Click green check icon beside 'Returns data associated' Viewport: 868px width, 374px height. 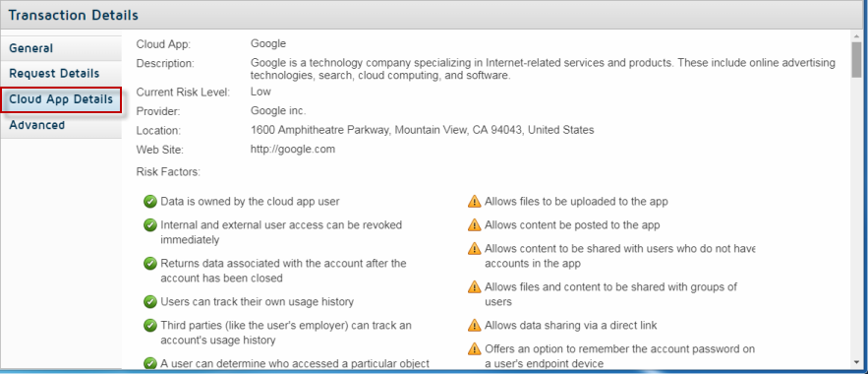(149, 264)
